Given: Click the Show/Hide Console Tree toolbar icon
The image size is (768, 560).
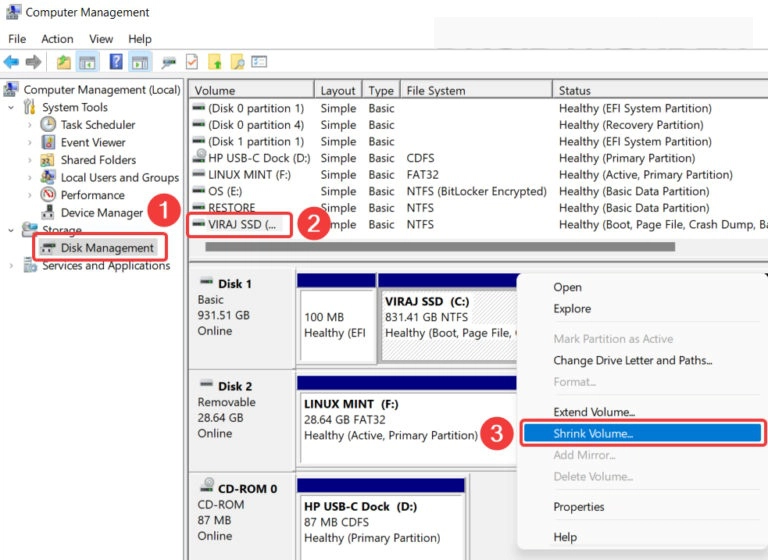Looking at the screenshot, I should (x=86, y=62).
